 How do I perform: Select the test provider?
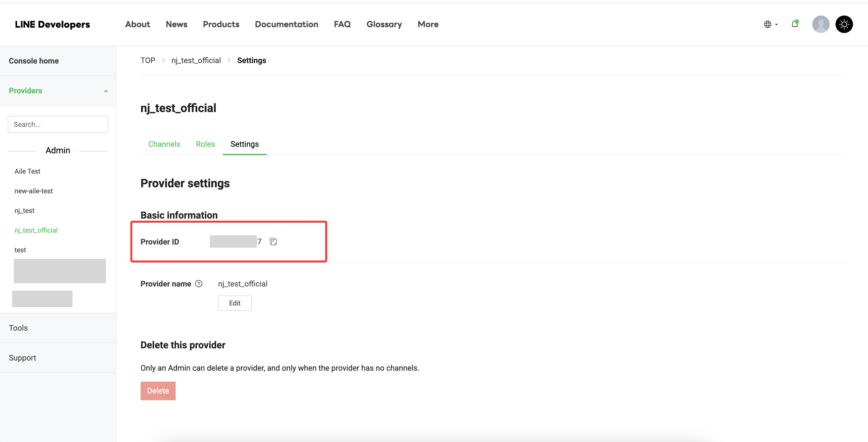pos(20,250)
